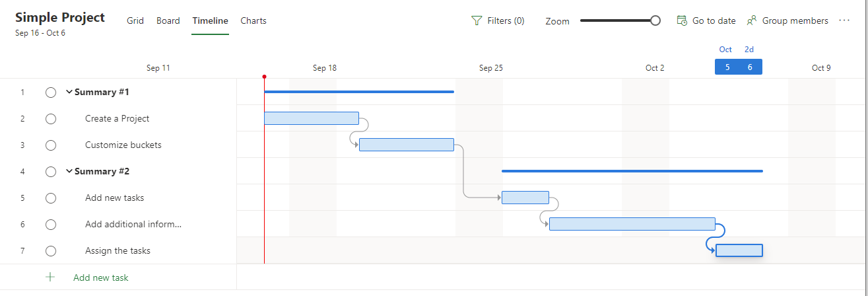868x296 pixels.
Task: Open the more options ellipsis menu
Action: [x=844, y=20]
